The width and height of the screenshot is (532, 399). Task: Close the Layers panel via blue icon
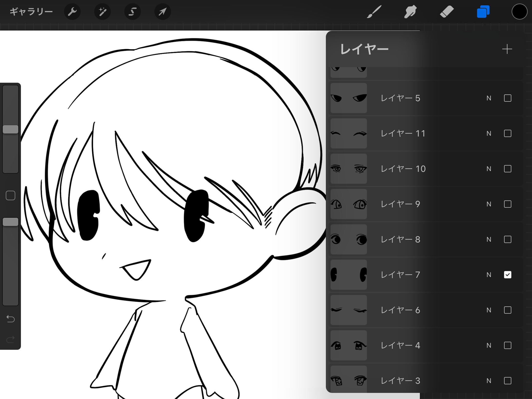tap(483, 12)
